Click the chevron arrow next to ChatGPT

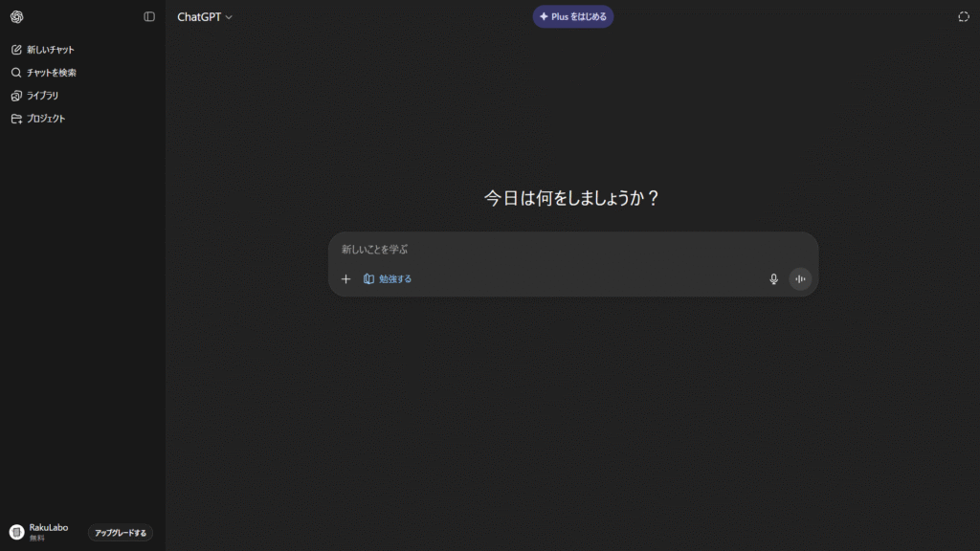229,17
